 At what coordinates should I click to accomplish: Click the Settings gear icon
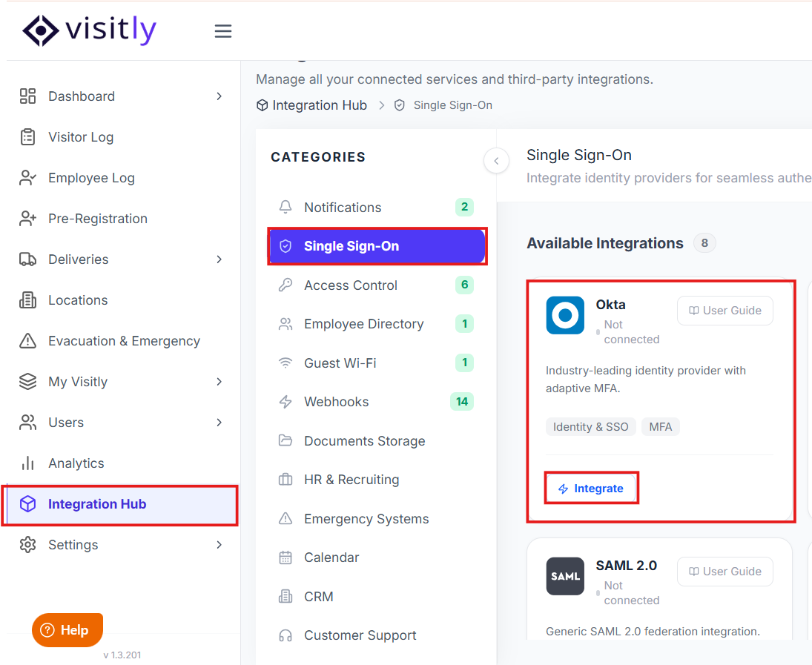pos(28,545)
